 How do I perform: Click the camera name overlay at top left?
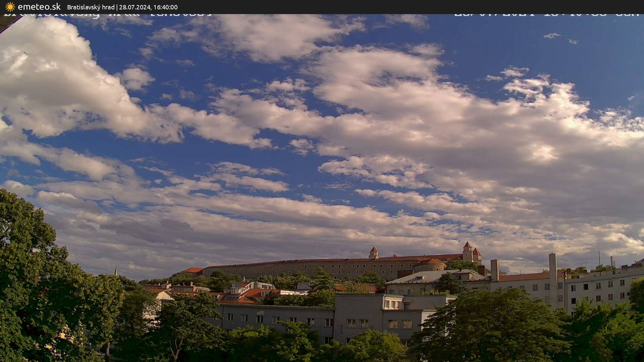point(107,15)
